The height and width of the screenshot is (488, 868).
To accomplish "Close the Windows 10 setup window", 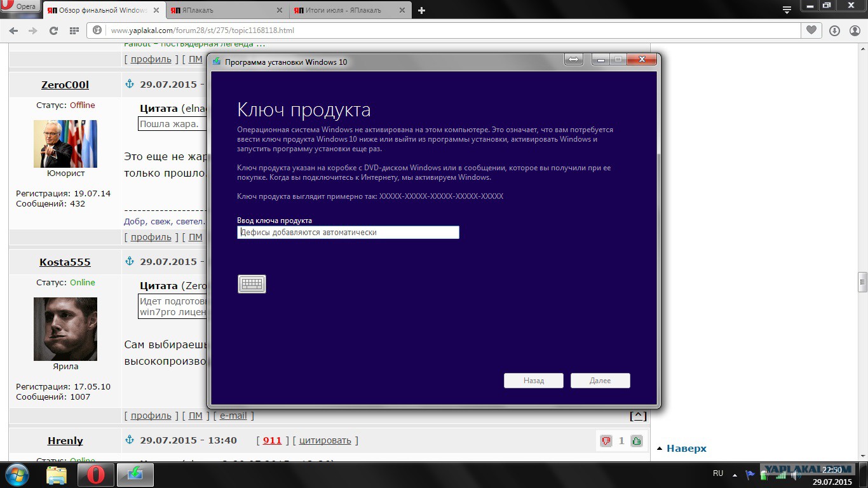I will [x=642, y=59].
